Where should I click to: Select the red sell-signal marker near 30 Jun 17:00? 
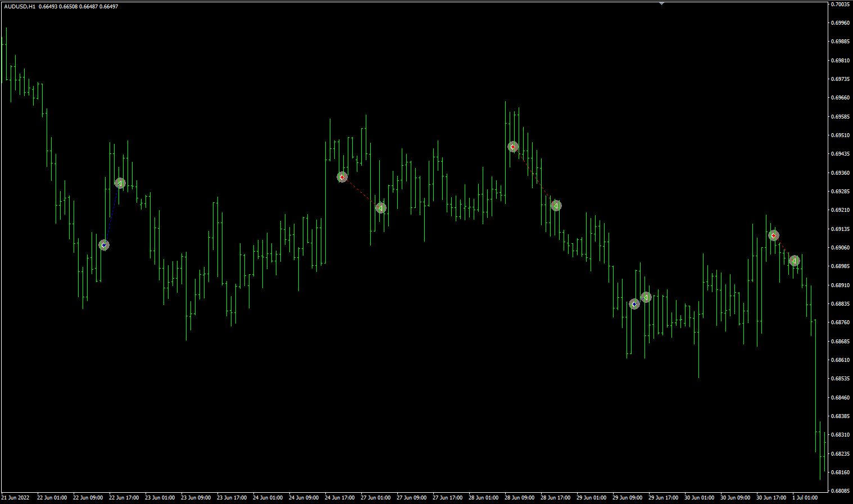tap(774, 235)
